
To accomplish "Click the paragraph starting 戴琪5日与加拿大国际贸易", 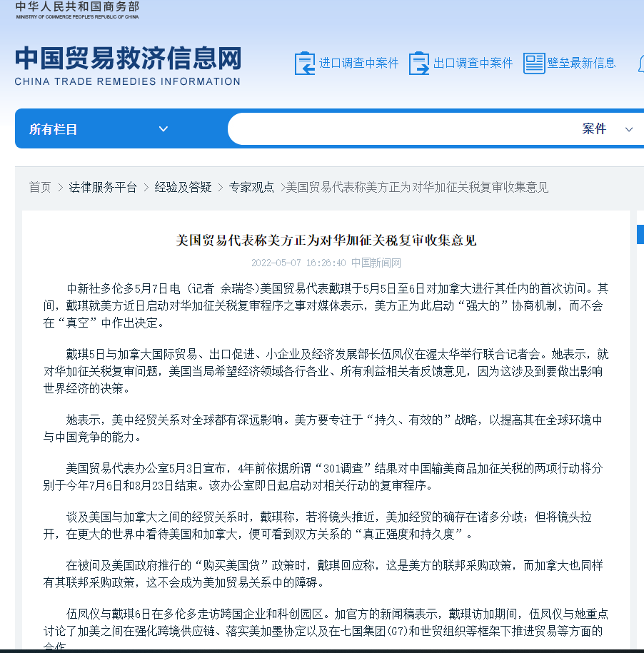I will 326,372.
